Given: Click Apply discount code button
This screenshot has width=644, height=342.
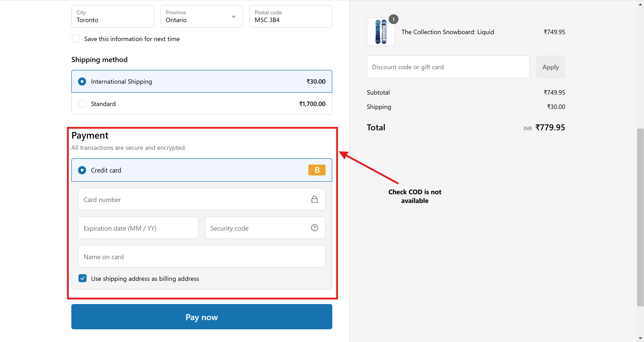Looking at the screenshot, I should coord(550,67).
